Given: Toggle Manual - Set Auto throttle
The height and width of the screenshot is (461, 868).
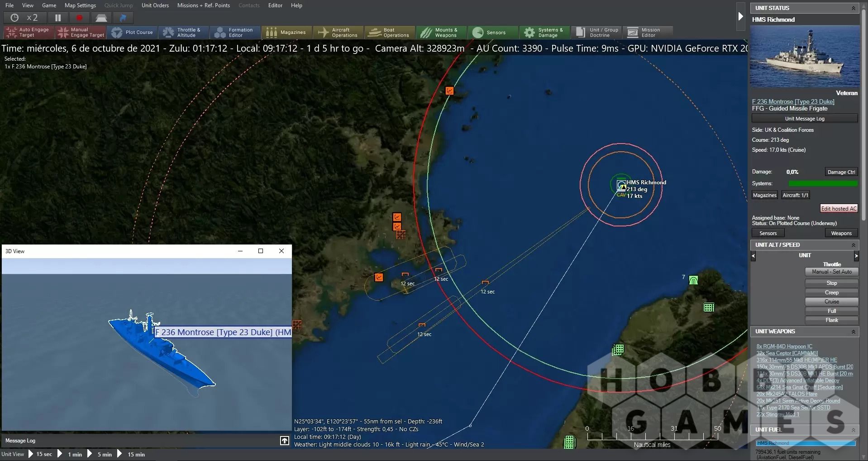Looking at the screenshot, I should click(x=831, y=272).
